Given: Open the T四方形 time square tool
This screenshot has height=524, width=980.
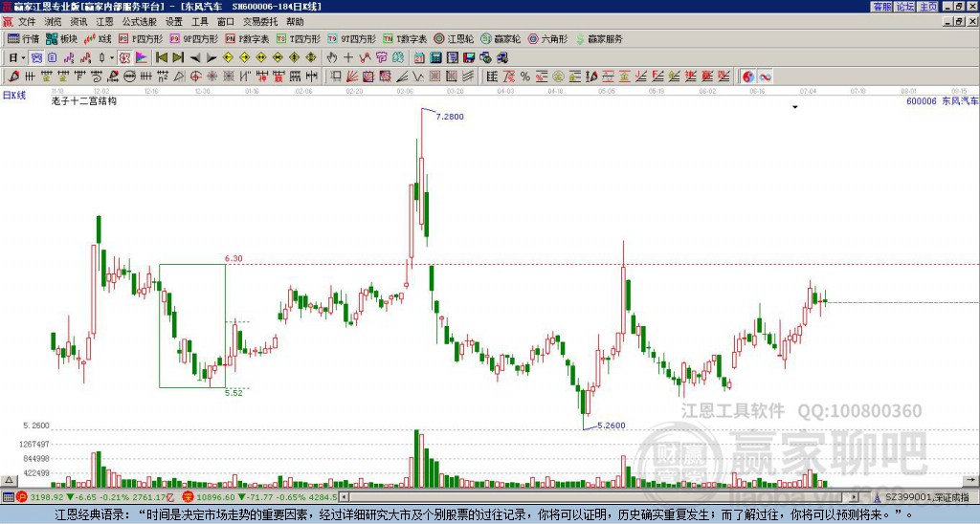Looking at the screenshot, I should point(299,38).
